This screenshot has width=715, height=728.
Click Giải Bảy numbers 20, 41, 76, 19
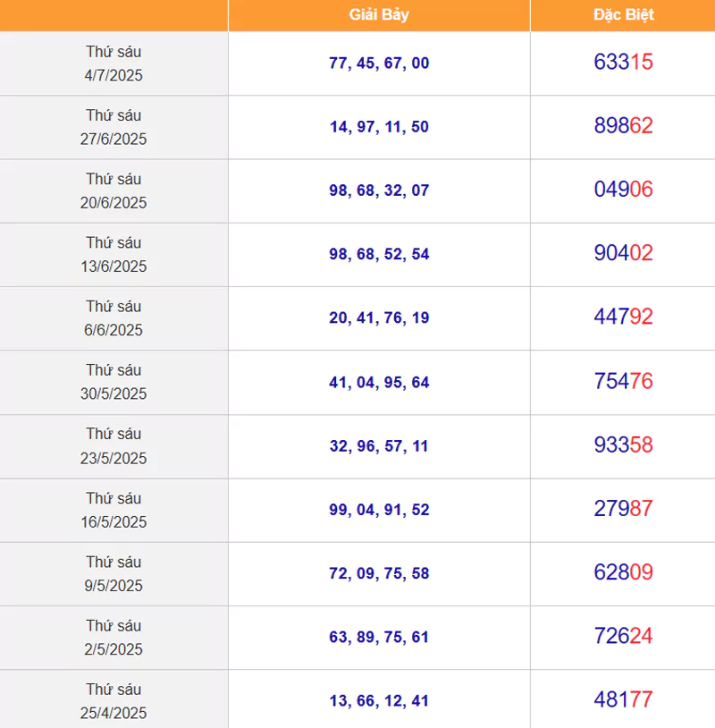pos(379,318)
